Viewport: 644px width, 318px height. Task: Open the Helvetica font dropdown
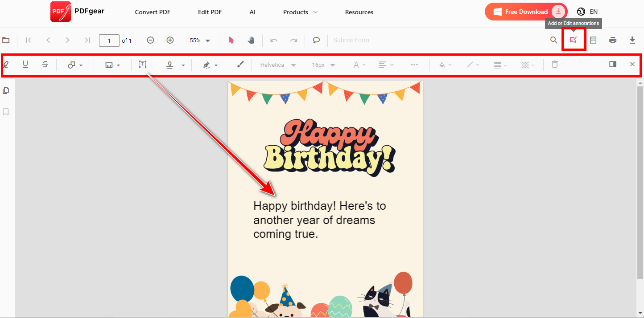tap(277, 65)
